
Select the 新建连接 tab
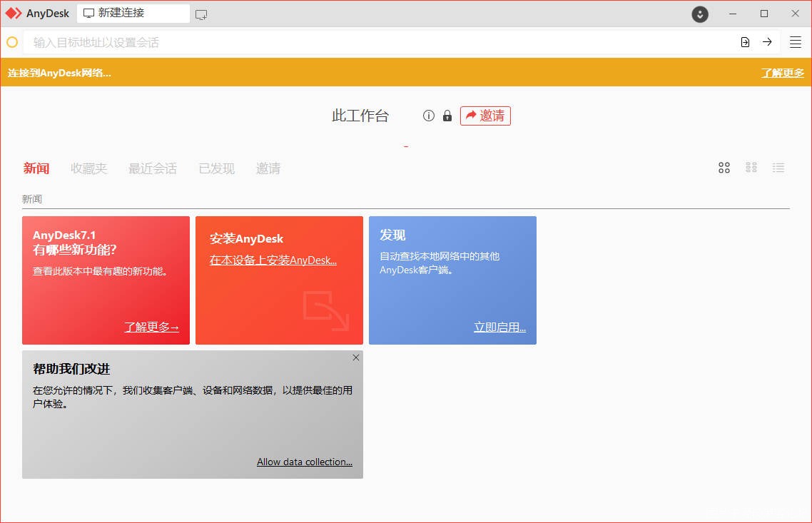(133, 14)
